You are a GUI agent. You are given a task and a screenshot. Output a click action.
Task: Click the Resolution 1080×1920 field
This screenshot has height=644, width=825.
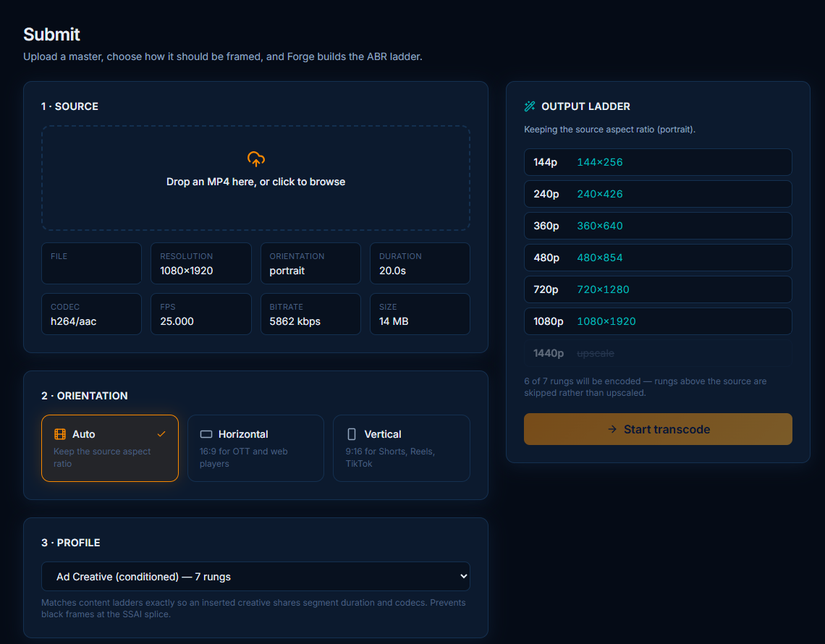pos(201,263)
